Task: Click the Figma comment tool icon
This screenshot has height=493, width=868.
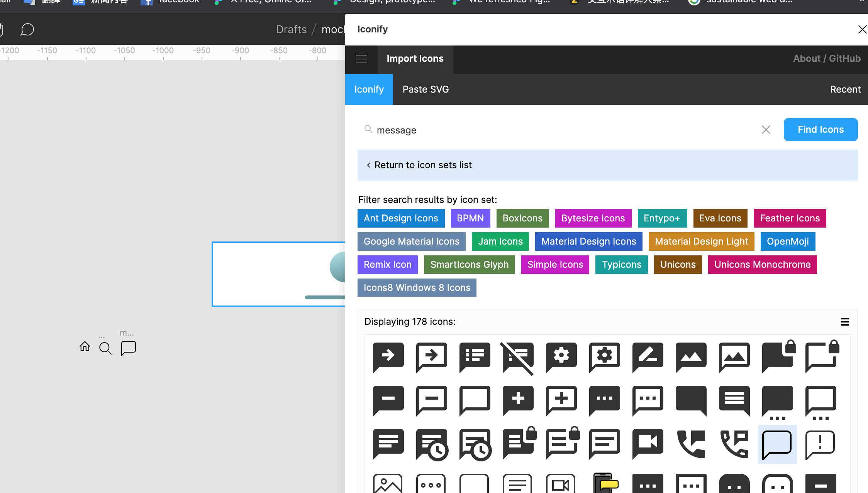Action: point(27,30)
